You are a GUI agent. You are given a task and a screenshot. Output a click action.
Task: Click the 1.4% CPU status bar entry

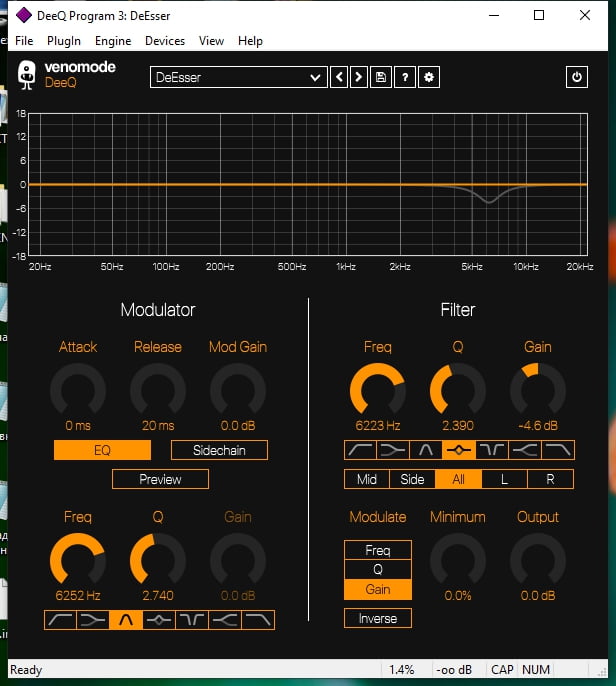(402, 669)
